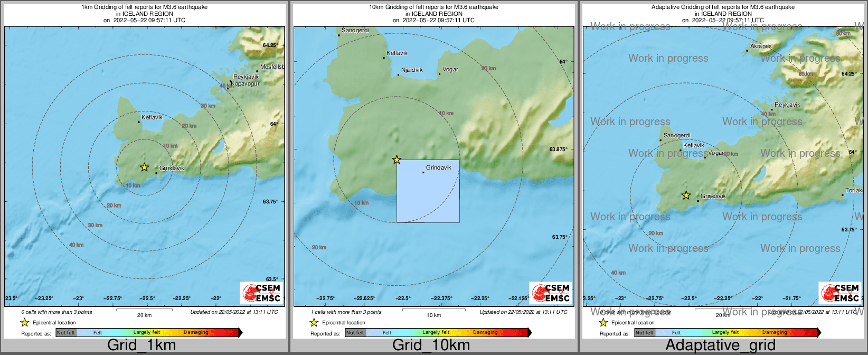Click the '20 km' scale bar under Grid_1km map

pos(144,313)
